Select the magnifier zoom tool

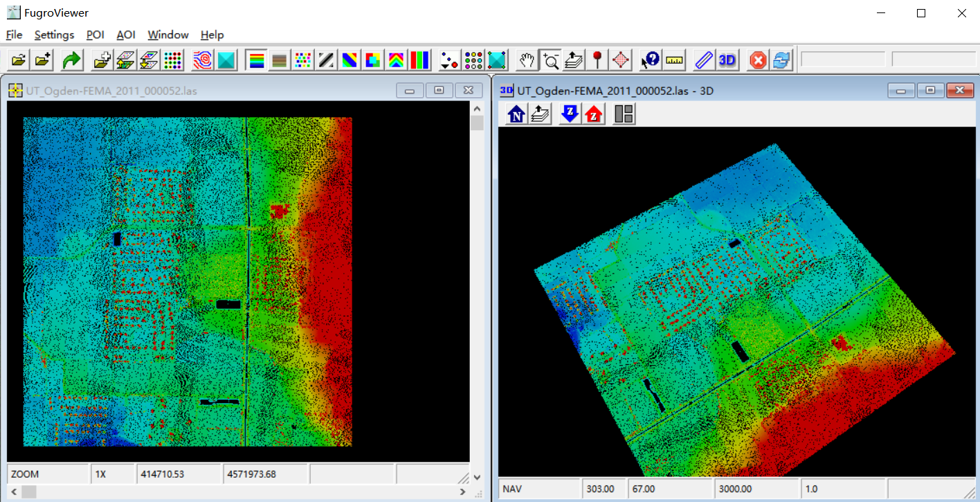click(x=551, y=60)
